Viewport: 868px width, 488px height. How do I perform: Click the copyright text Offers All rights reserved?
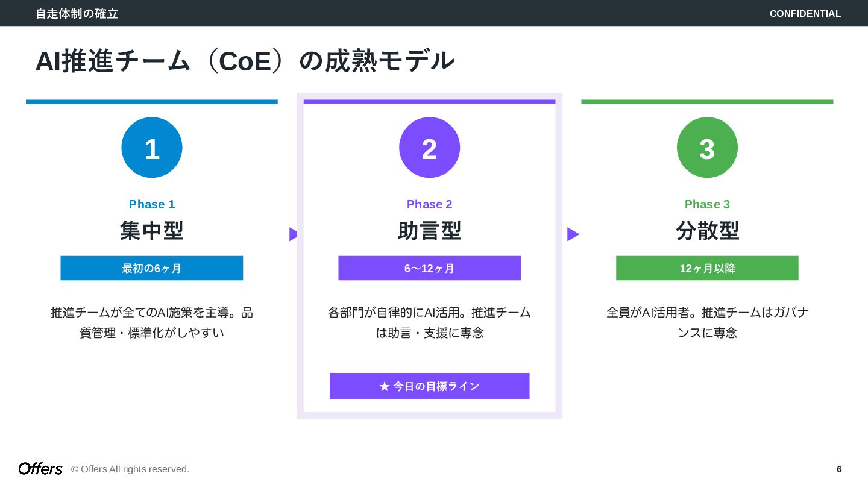click(130, 469)
